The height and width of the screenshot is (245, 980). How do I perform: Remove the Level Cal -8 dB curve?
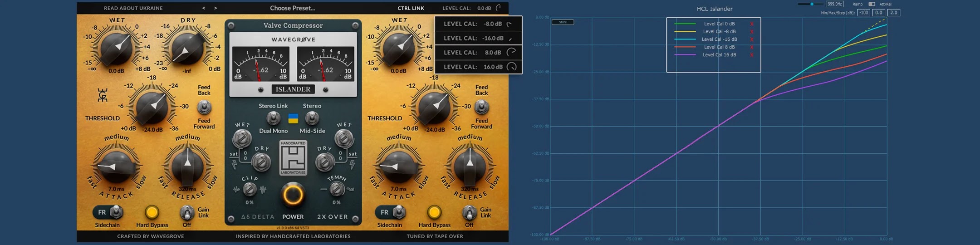pyautogui.click(x=752, y=32)
